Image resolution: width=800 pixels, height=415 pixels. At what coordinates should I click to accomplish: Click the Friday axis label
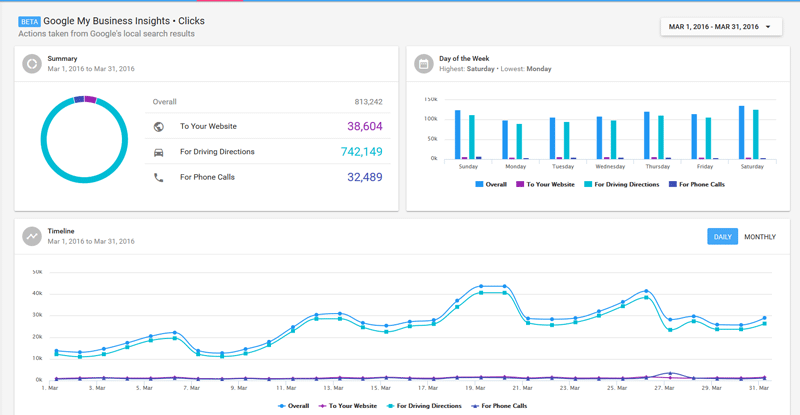click(x=705, y=167)
